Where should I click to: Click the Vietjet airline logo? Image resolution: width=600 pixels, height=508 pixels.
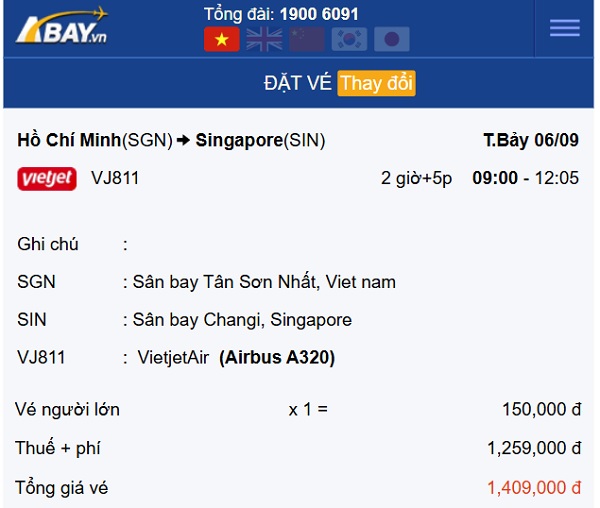point(47,179)
